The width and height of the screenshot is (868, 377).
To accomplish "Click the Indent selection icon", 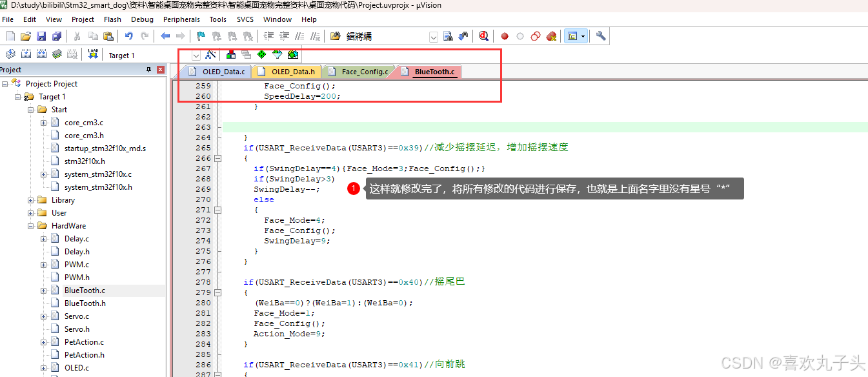I will coord(268,36).
